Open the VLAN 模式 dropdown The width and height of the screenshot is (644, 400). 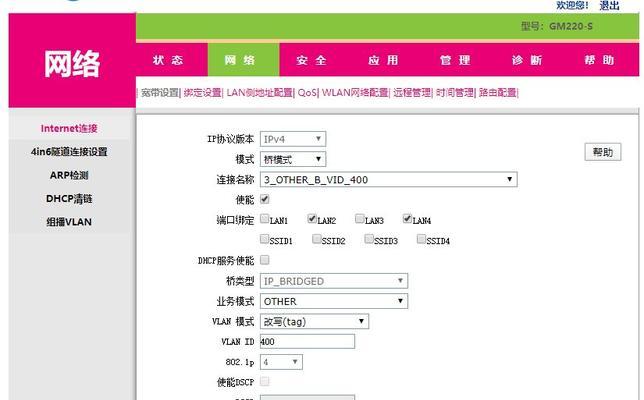314,321
